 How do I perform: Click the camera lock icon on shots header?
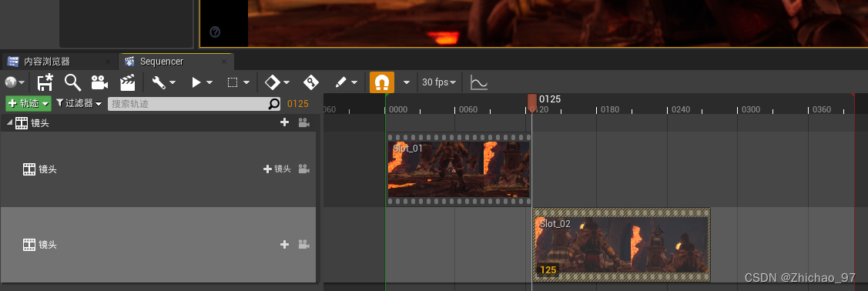303,122
